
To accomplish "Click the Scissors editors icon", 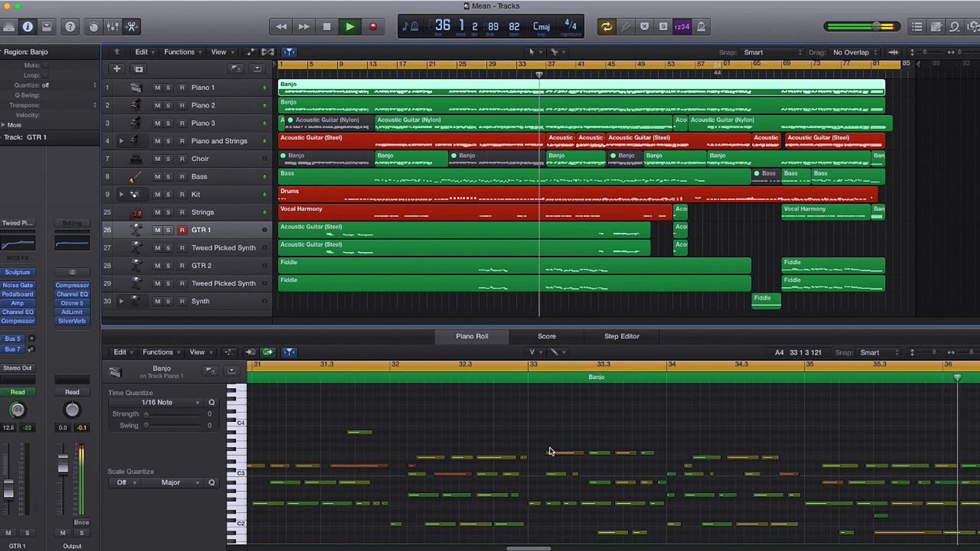I will point(132,27).
